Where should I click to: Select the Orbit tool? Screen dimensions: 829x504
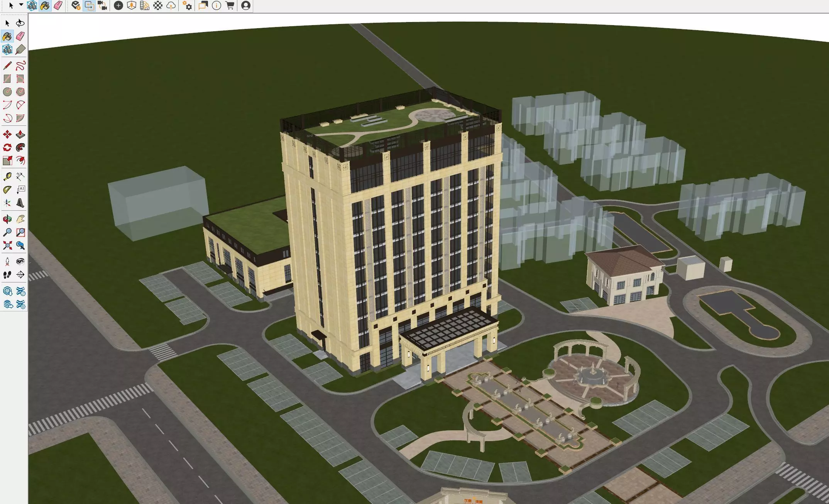[x=7, y=219]
